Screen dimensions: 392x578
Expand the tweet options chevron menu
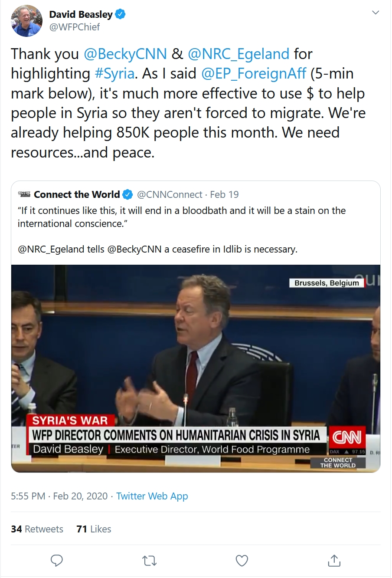376,13
